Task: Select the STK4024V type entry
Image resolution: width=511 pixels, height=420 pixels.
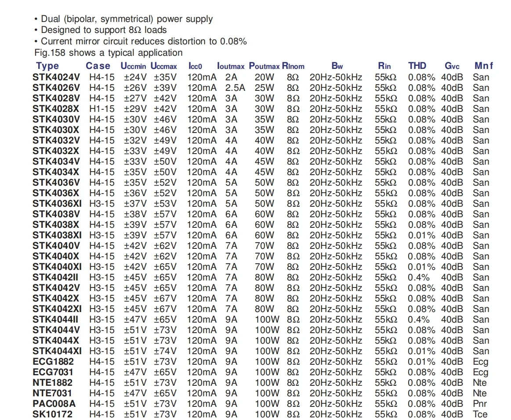Action: (x=56, y=77)
